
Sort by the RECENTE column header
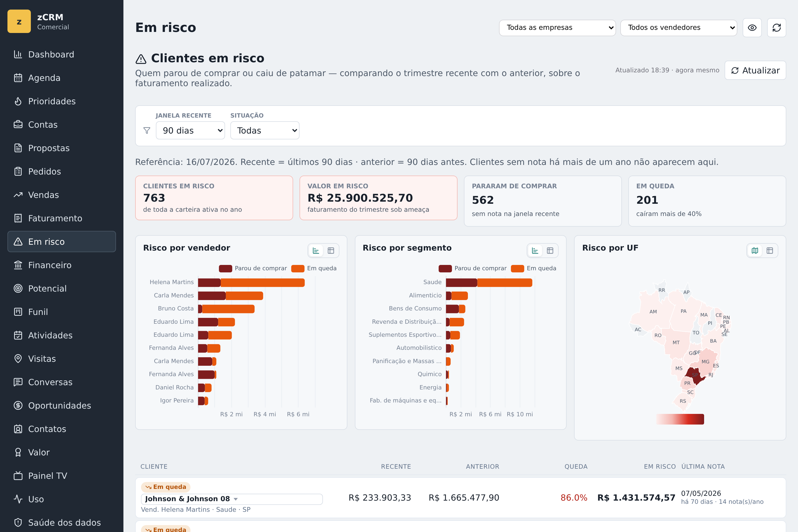coord(396,467)
